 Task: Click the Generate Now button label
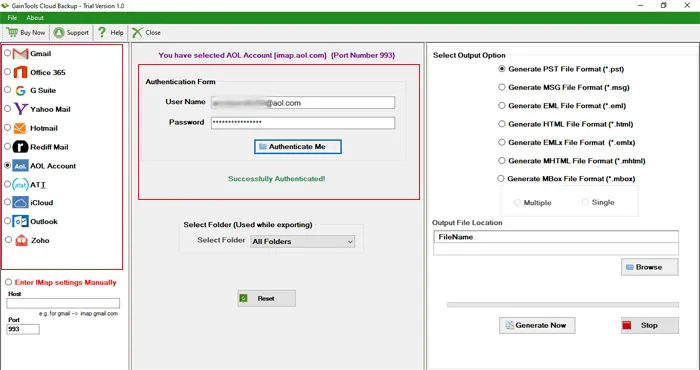pos(541,325)
